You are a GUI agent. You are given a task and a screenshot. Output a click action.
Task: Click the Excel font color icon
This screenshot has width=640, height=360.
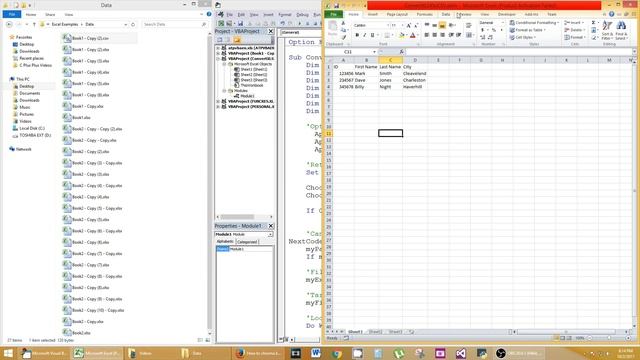coord(413,36)
